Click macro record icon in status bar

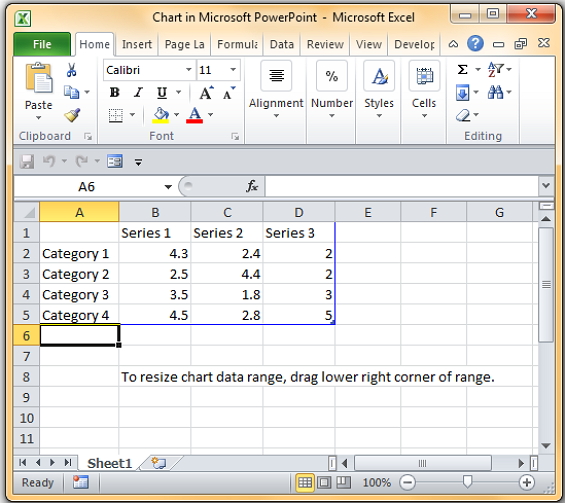[81, 482]
